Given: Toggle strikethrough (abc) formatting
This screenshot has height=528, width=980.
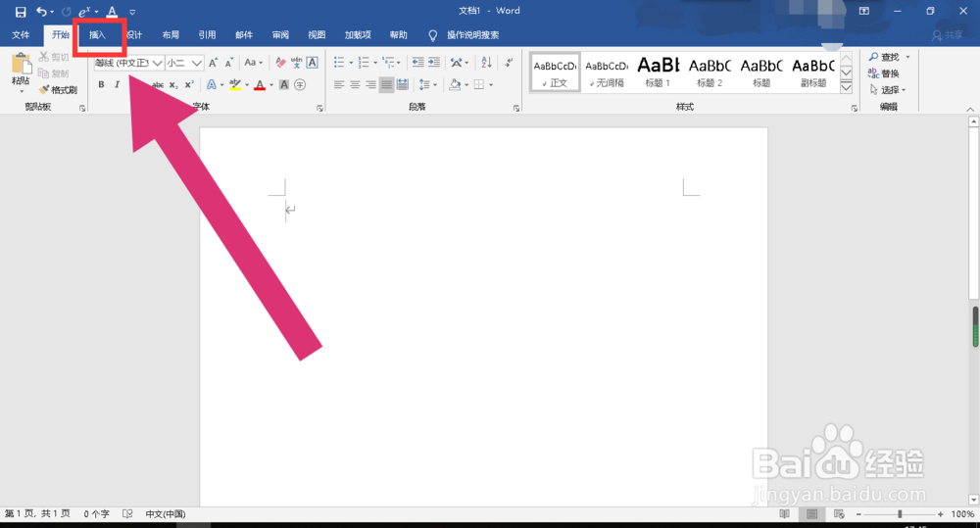Looking at the screenshot, I should [x=158, y=84].
